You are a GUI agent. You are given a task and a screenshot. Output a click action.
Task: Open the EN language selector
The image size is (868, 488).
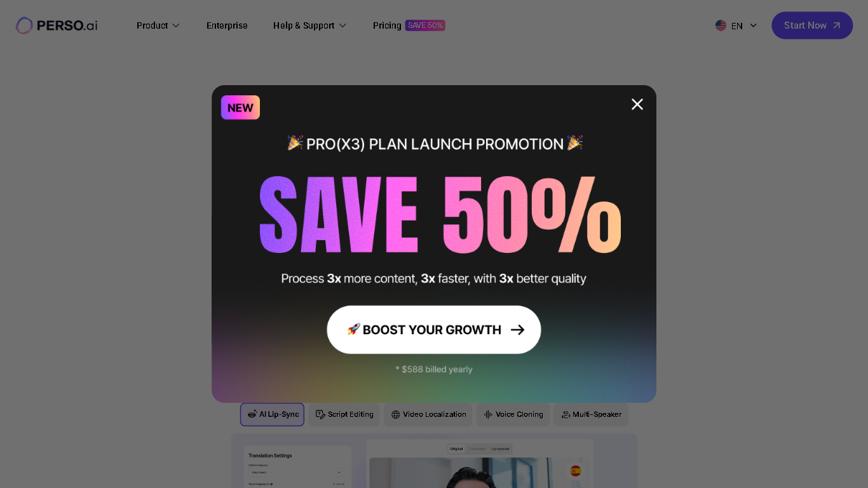736,25
